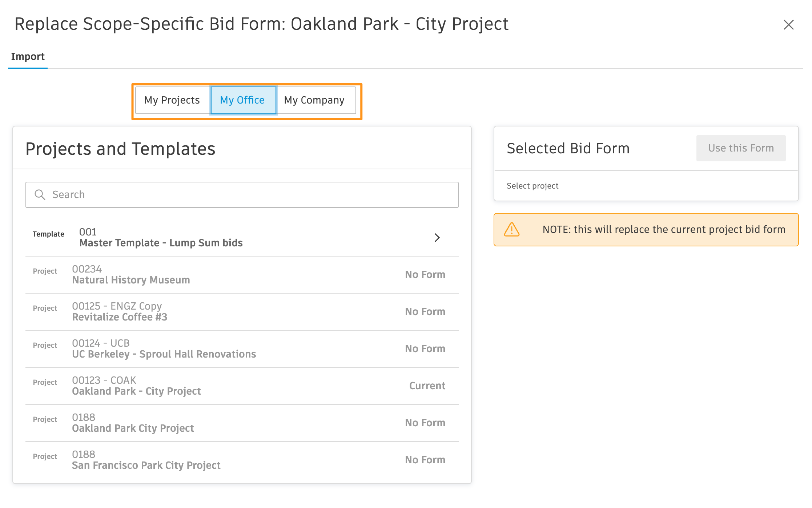The width and height of the screenshot is (812, 508).
Task: Select Oakland Park - City Project marked Current
Action: [x=136, y=386]
